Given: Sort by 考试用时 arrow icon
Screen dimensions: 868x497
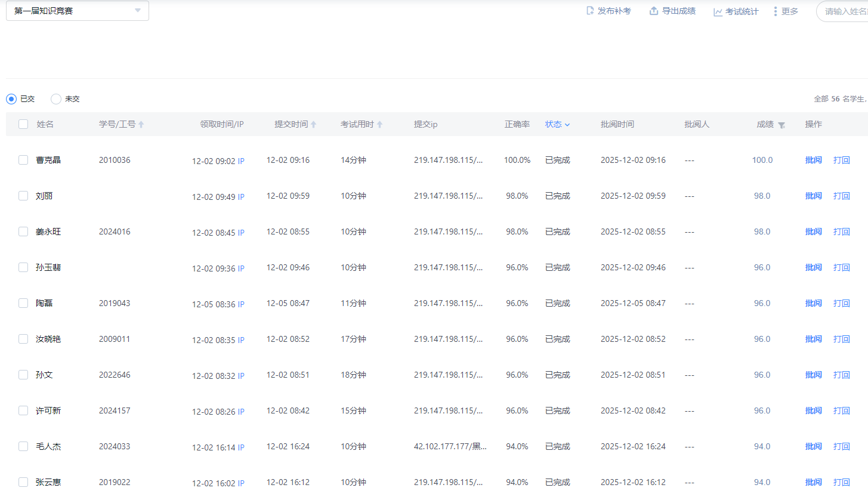Looking at the screenshot, I should 379,125.
